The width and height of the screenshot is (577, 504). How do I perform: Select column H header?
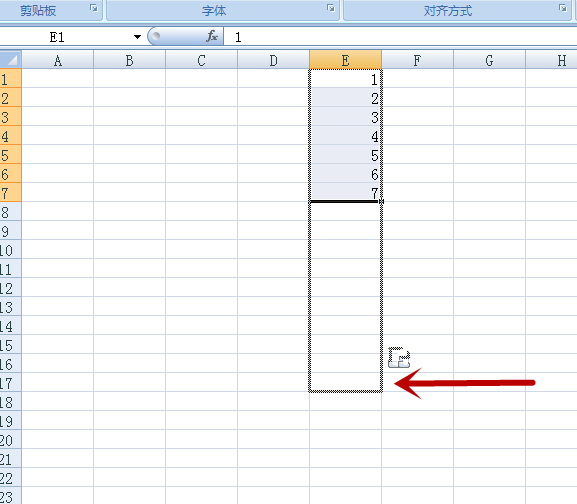tap(551, 60)
